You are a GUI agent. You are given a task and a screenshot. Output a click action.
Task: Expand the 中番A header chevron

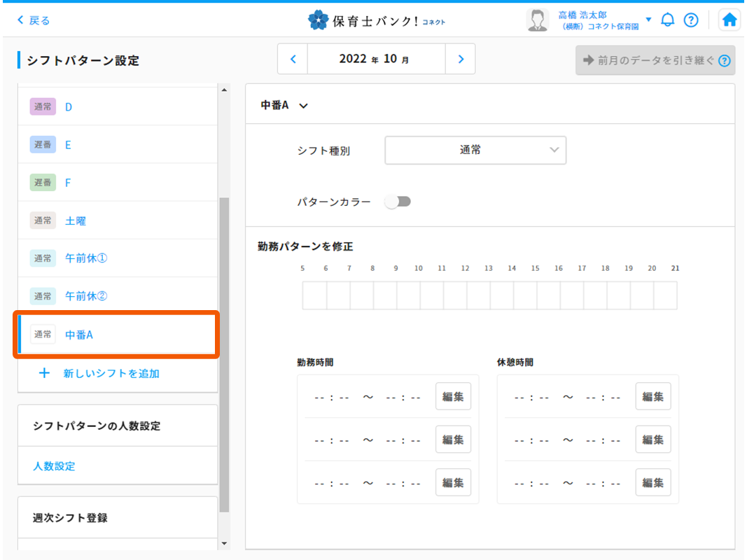303,106
